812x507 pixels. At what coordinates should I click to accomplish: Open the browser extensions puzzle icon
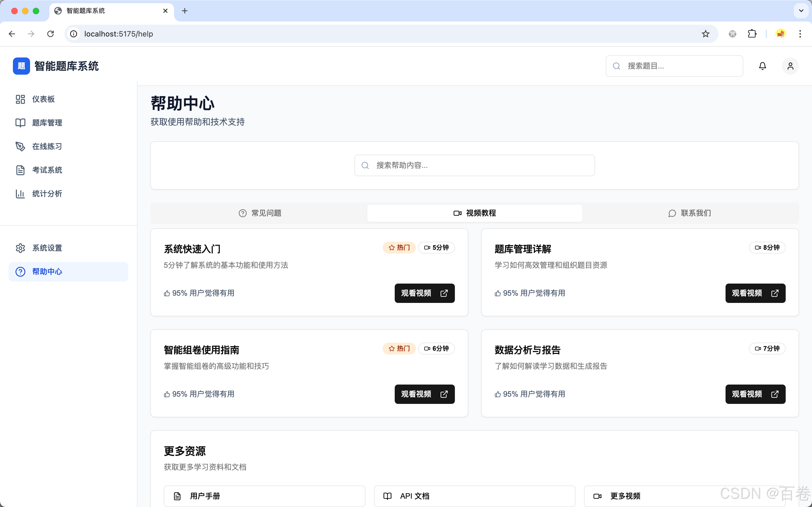pos(752,34)
